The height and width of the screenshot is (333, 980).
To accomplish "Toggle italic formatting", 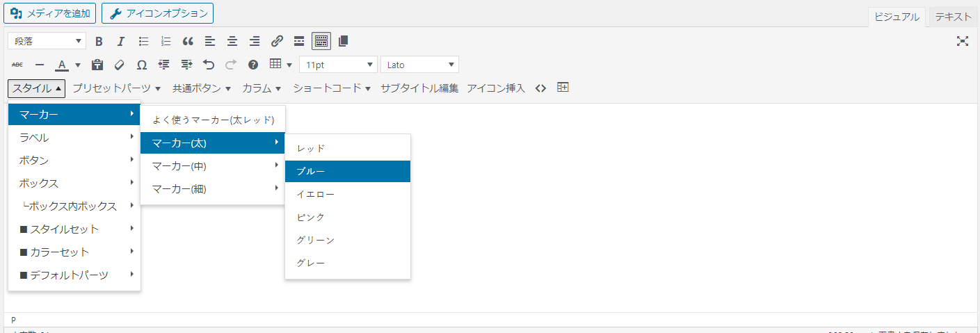I will (120, 41).
